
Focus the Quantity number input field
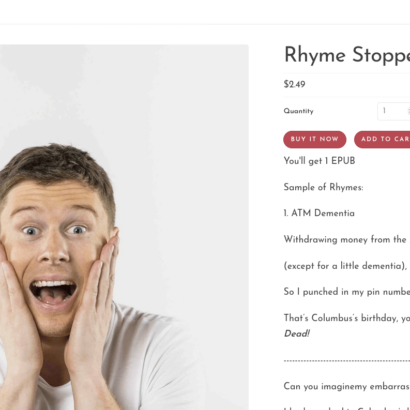(x=394, y=111)
